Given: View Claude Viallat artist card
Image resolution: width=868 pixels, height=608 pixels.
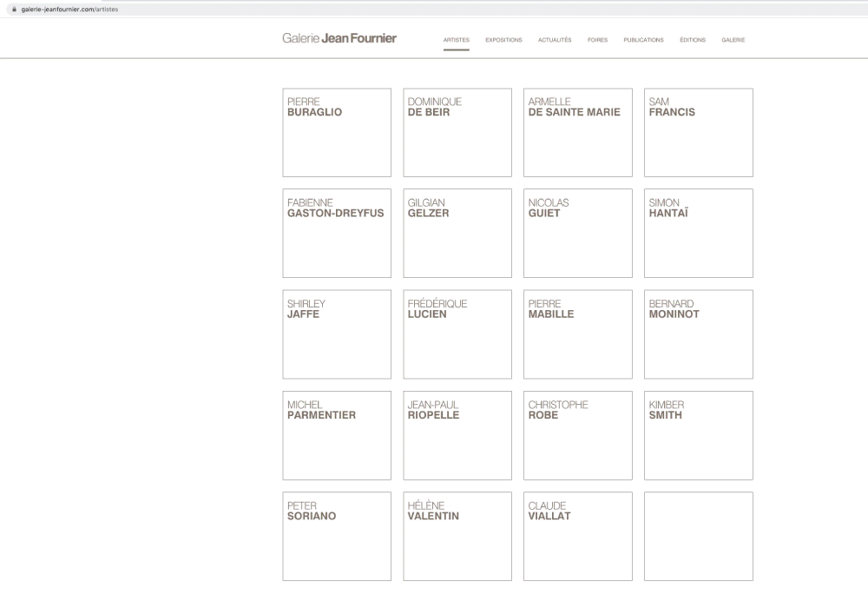Looking at the screenshot, I should point(578,536).
